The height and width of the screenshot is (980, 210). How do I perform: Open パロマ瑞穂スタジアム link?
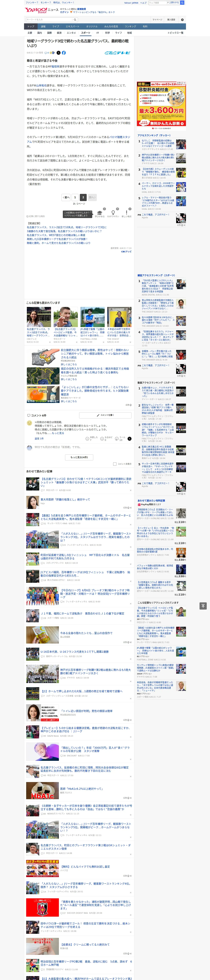click(120, 137)
